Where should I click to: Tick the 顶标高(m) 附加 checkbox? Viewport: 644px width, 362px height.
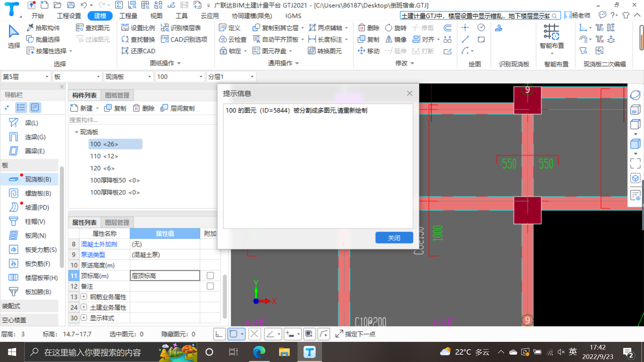click(x=210, y=276)
